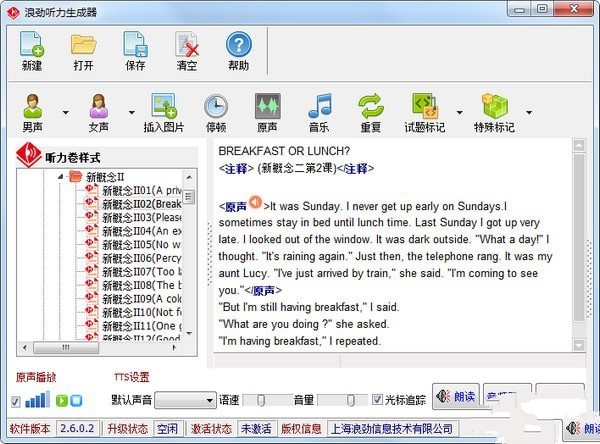Open 帮助 (Help) icon
600x444 pixels.
(238, 46)
